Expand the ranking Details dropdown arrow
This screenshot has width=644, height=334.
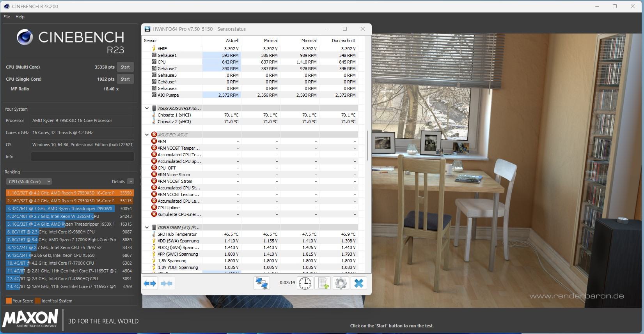(131, 182)
